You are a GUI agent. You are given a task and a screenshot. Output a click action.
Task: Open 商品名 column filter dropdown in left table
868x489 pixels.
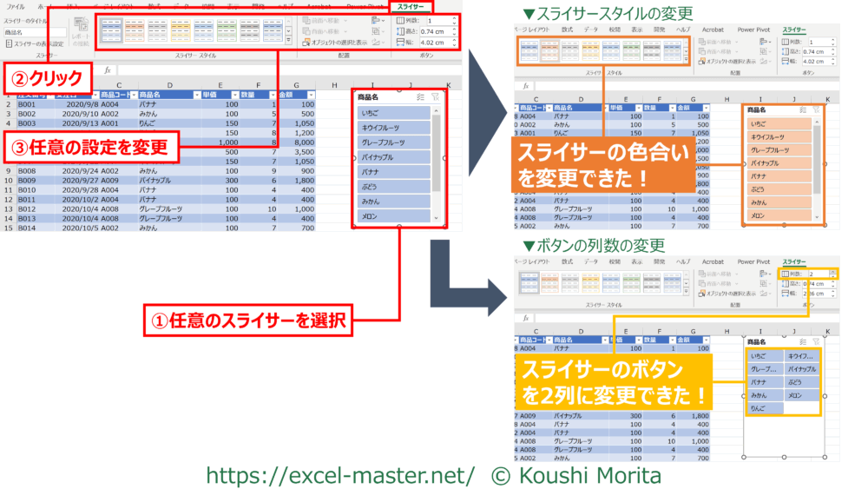[x=196, y=95]
